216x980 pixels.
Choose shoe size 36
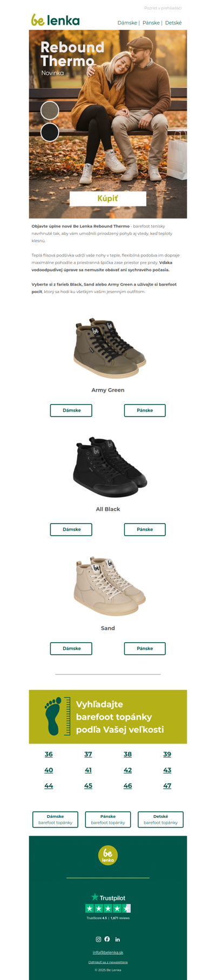coord(49,754)
